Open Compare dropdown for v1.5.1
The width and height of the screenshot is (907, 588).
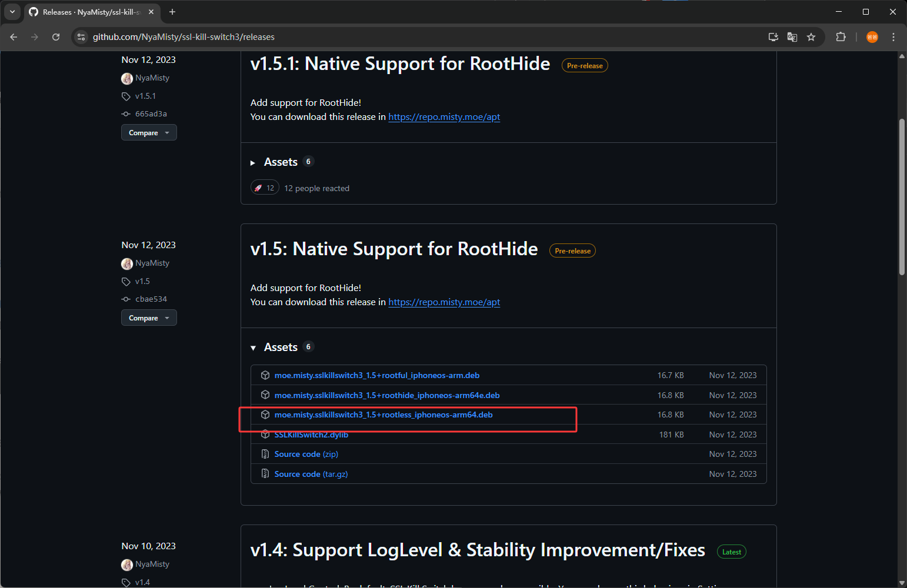(x=149, y=133)
